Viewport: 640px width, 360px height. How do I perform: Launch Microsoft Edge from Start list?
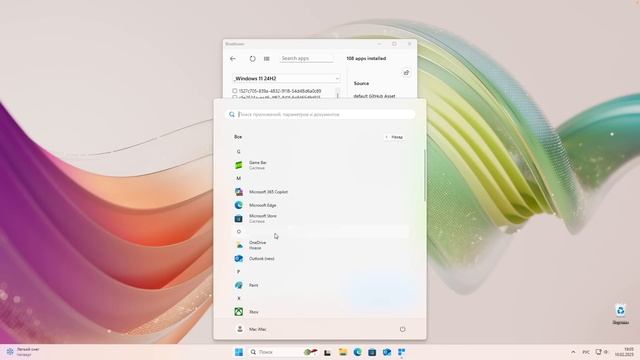coord(320,205)
